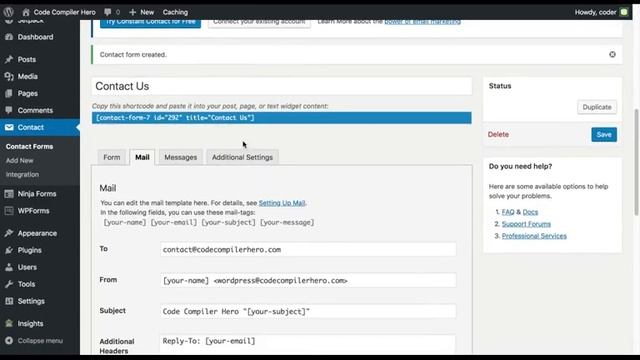The width and height of the screenshot is (640, 360).
Task: Click the Appearance brush icon
Action: point(9,233)
